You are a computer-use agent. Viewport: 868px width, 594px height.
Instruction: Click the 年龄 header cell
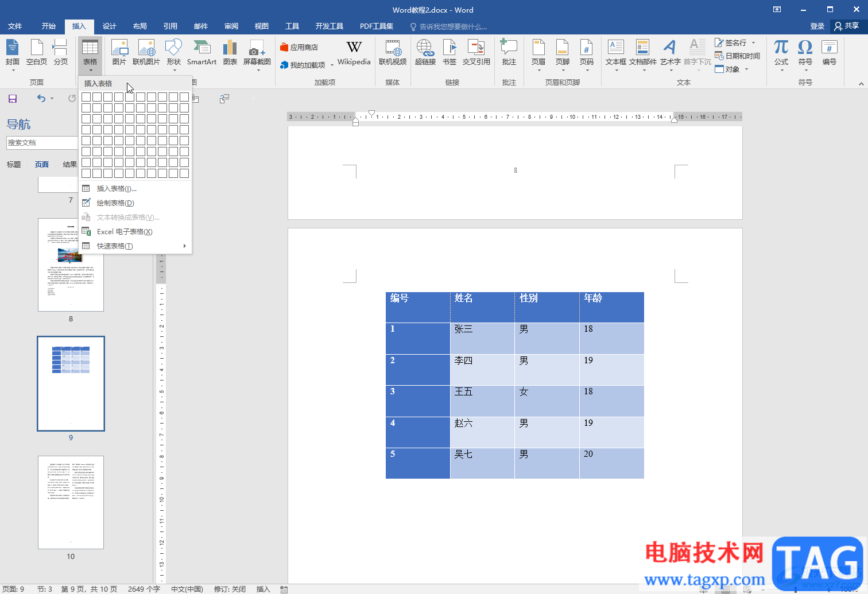tap(612, 307)
